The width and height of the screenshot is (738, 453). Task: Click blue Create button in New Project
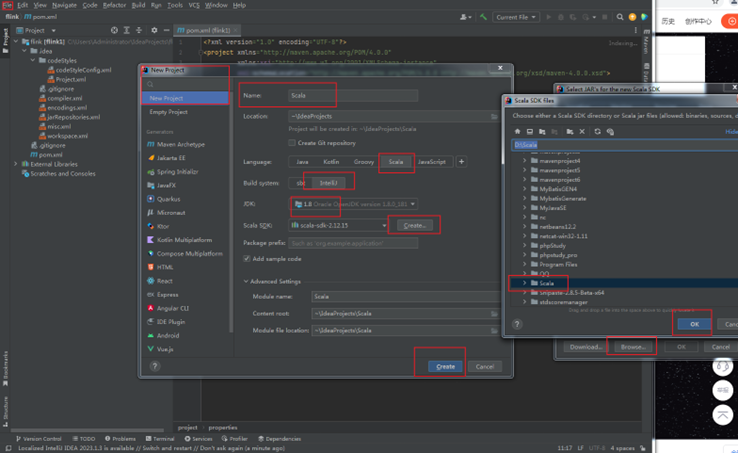(445, 366)
